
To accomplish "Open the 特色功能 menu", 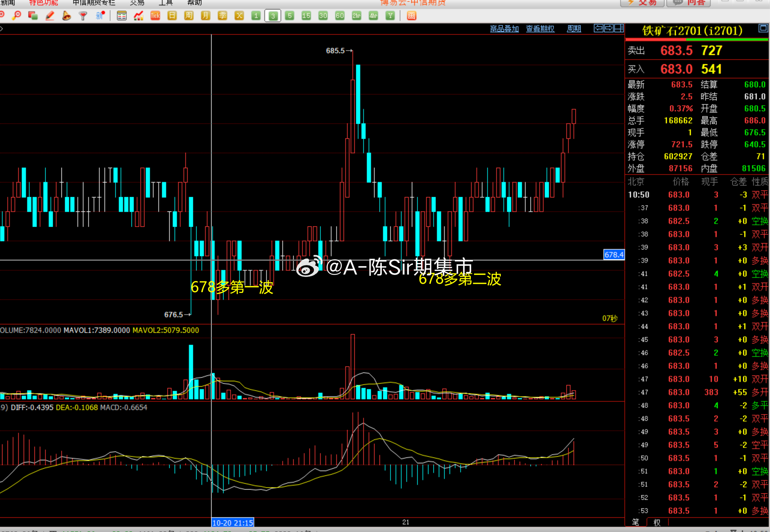I will pyautogui.click(x=44, y=3).
